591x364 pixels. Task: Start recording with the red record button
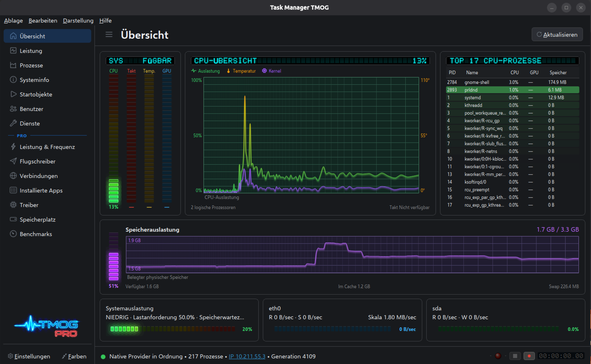coord(529,356)
